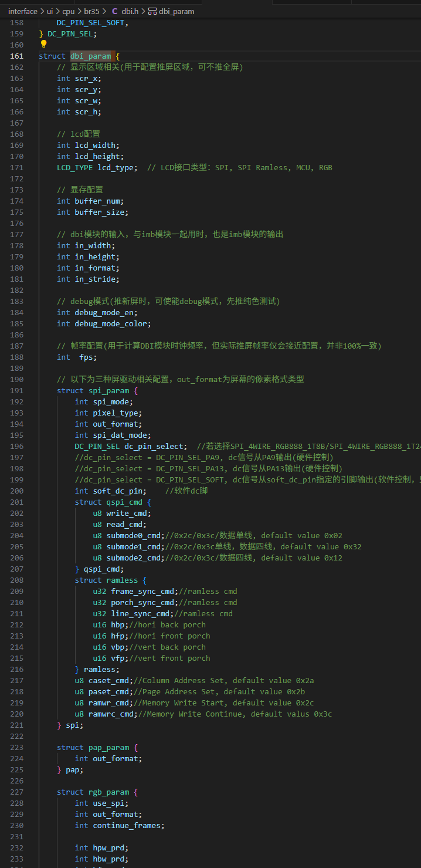Image resolution: width=421 pixels, height=868 pixels.
Task: Click line number 161 in the gutter
Action: [x=17, y=56]
